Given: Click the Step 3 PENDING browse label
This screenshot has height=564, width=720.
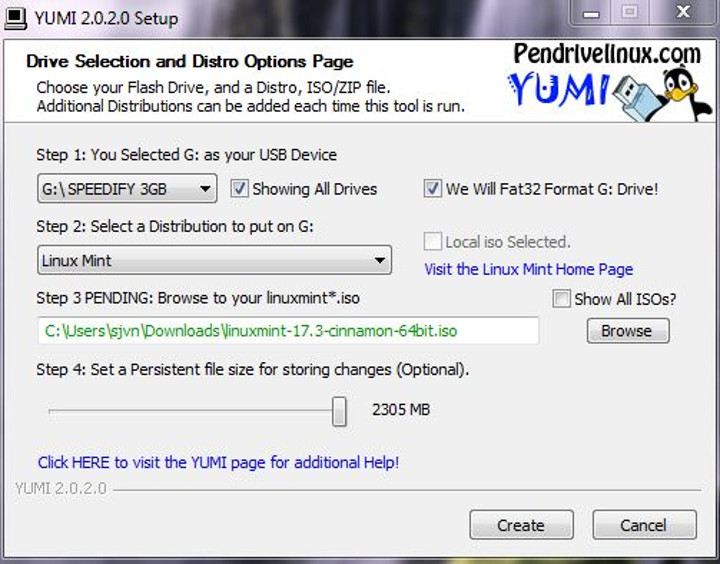Looking at the screenshot, I should tap(198, 298).
